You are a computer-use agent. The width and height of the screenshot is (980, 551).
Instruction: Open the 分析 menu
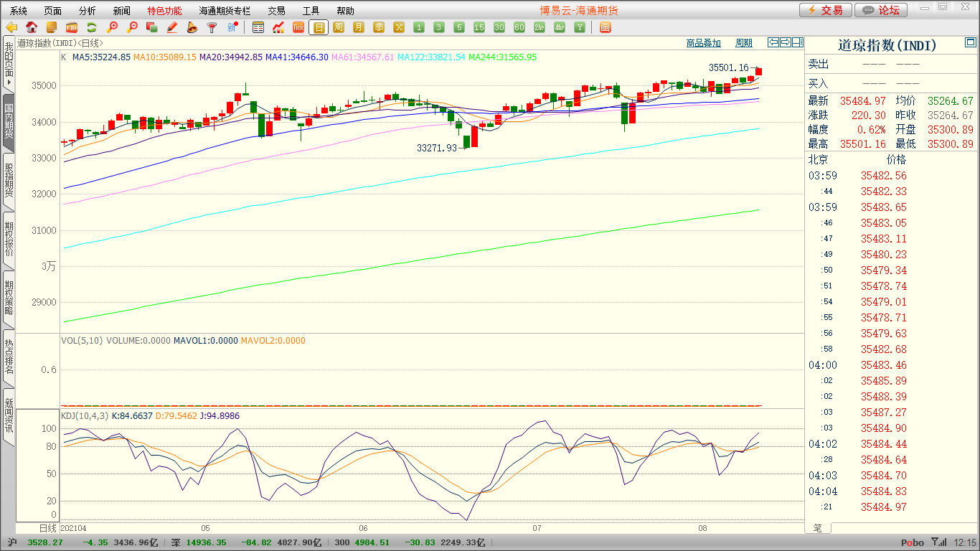[87, 11]
